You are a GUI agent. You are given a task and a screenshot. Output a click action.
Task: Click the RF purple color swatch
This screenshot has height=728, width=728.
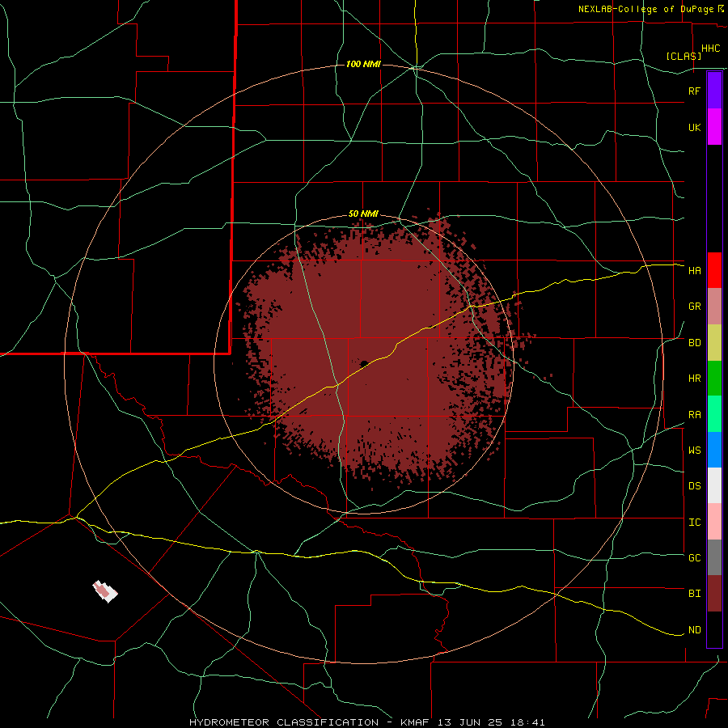(714, 91)
